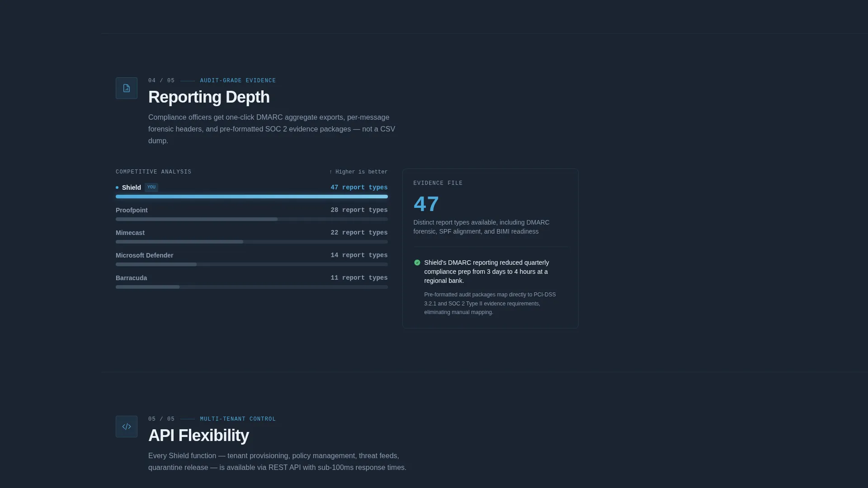This screenshot has width=868, height=488.
Task: Click the COMPETITIVE ANALYSIS label
Action: pyautogui.click(x=154, y=172)
